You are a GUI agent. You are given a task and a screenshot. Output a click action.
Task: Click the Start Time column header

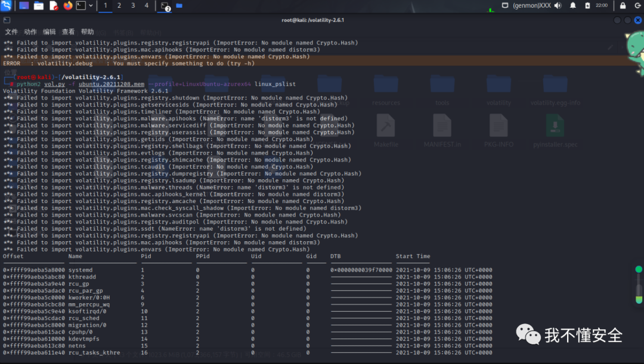pyautogui.click(x=413, y=256)
